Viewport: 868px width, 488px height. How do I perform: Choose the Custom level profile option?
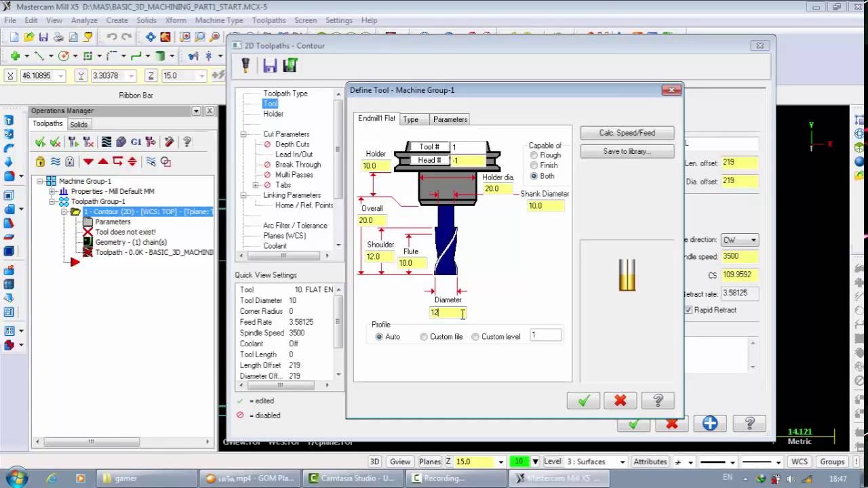[475, 337]
